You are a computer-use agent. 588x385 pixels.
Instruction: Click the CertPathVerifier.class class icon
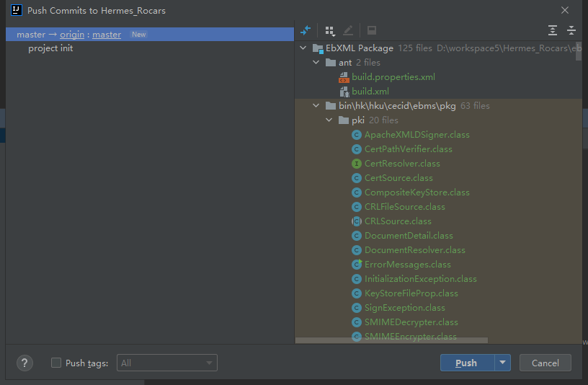356,149
